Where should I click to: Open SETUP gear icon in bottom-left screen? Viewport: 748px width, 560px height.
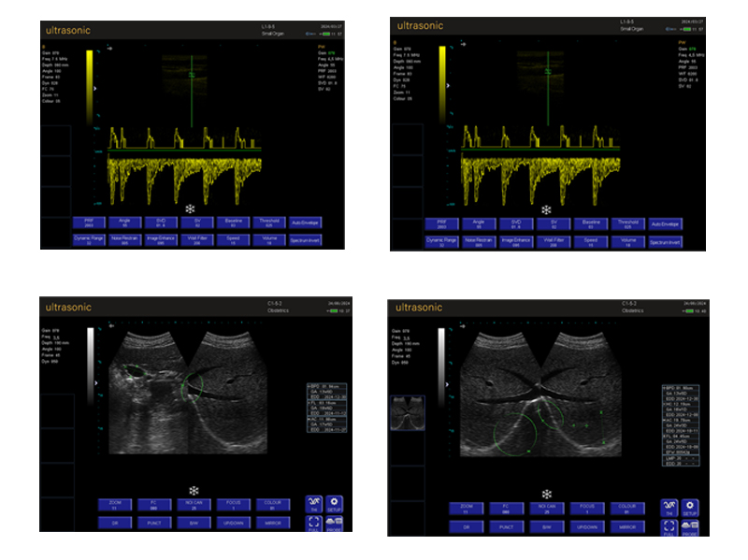(x=335, y=506)
